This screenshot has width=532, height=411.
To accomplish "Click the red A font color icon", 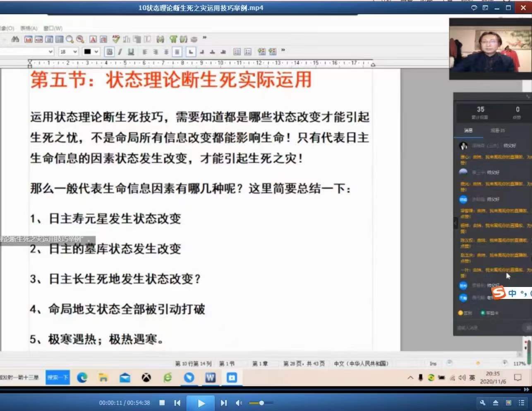I will pos(93,39).
